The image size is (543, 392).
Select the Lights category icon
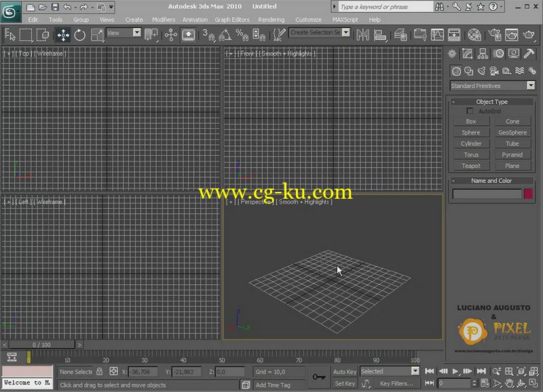481,71
